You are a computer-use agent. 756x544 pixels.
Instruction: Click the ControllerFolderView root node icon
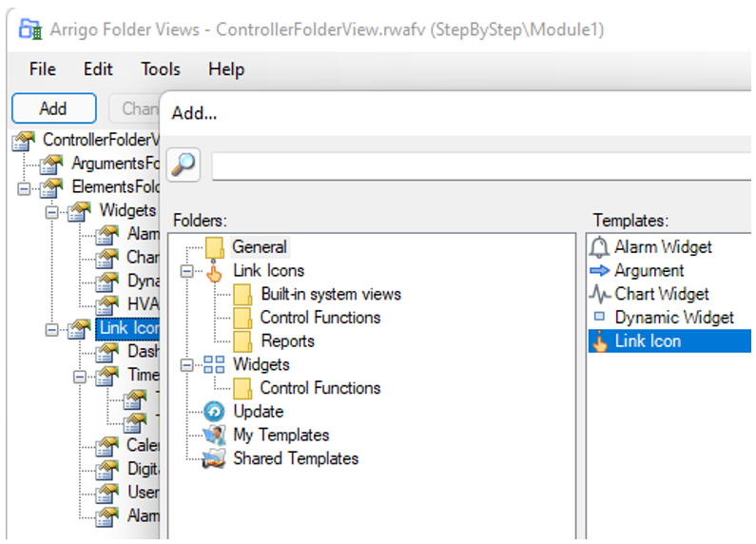point(24,141)
